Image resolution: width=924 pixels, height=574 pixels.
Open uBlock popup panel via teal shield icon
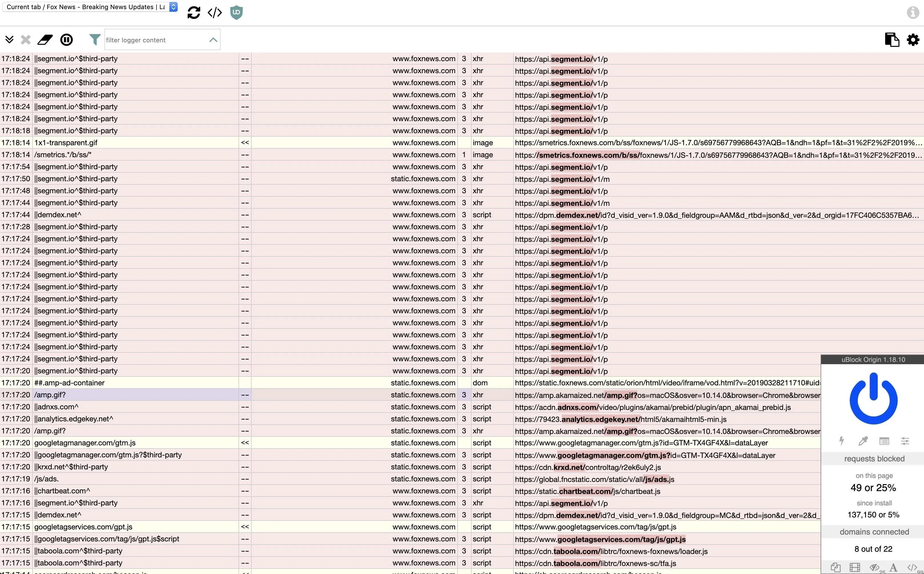coord(236,13)
